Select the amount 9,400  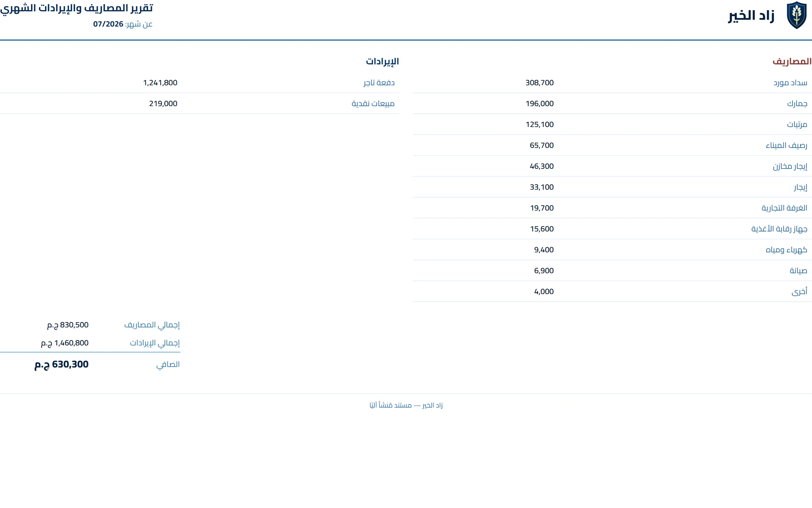pos(544,250)
